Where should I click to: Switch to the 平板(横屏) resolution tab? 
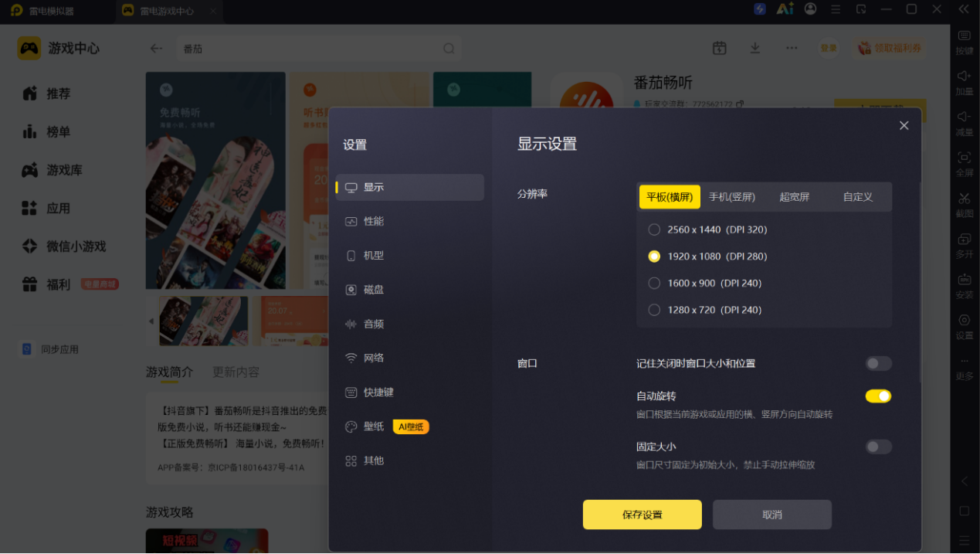[670, 197]
